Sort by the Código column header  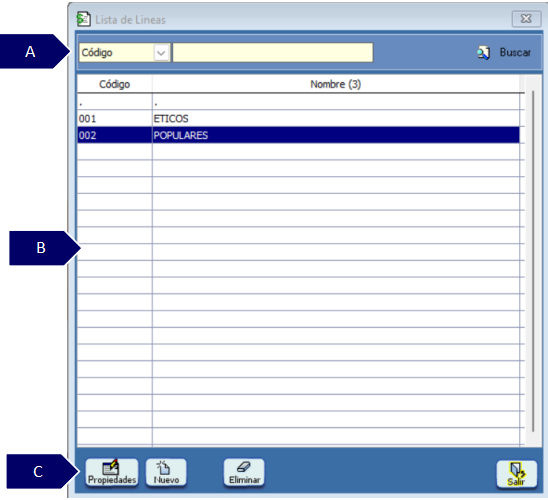point(115,84)
